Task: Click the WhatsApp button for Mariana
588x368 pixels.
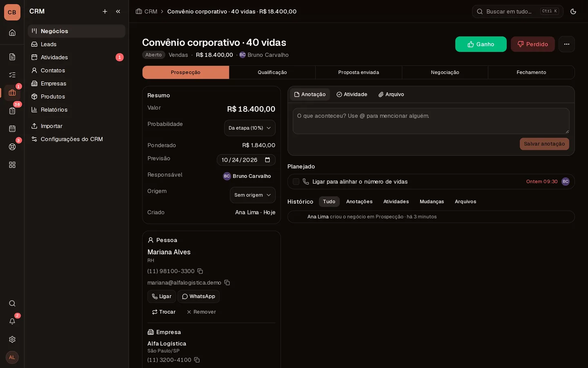Action: click(x=198, y=296)
